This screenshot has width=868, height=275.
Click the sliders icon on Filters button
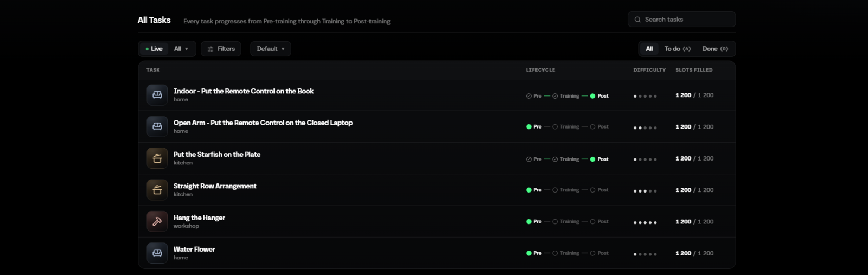pyautogui.click(x=210, y=49)
